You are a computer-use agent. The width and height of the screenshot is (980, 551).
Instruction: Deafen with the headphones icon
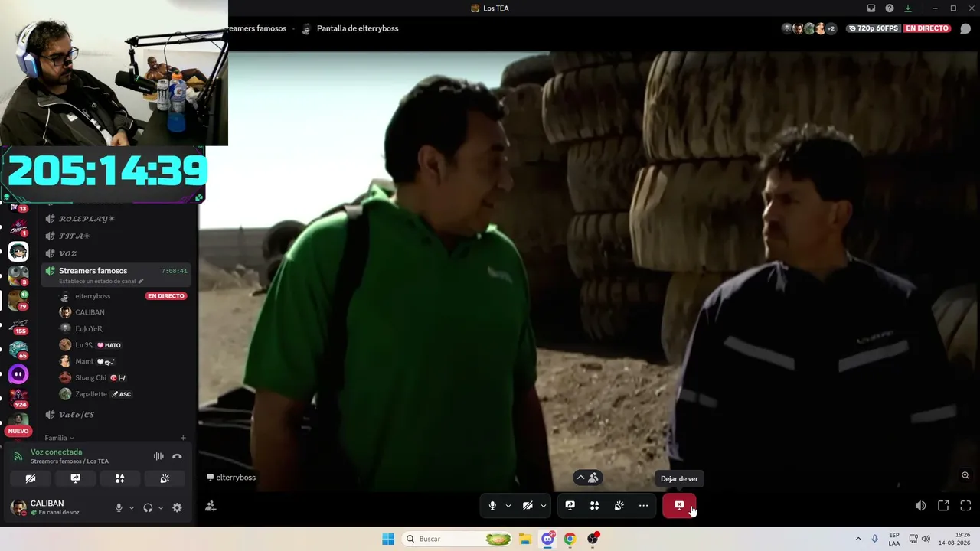tap(148, 507)
